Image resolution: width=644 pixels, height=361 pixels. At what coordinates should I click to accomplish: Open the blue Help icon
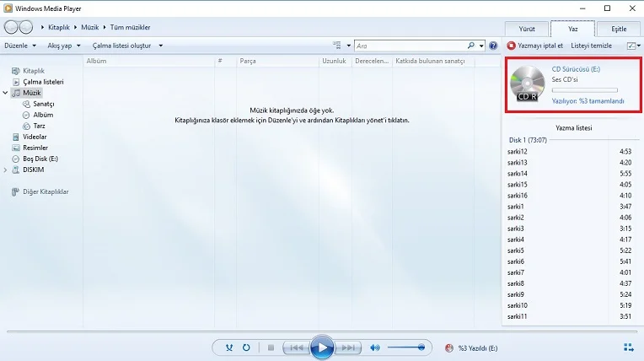point(493,46)
